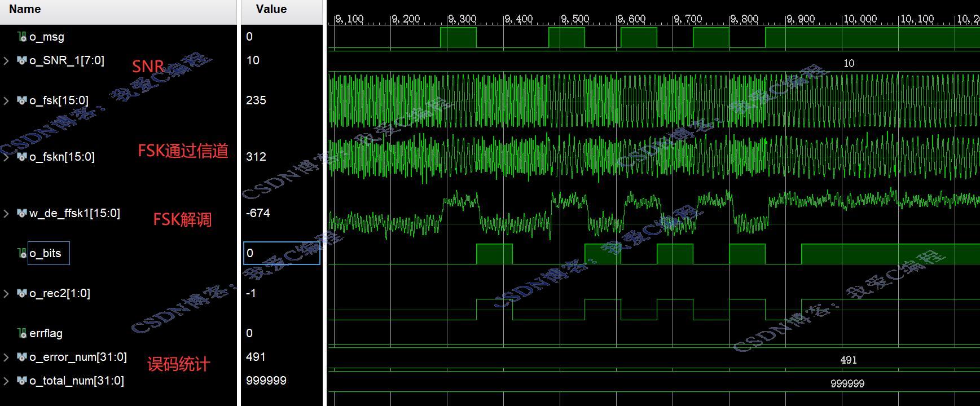Click the 9,500 time ruler mark
The image size is (980, 406).
575,19
